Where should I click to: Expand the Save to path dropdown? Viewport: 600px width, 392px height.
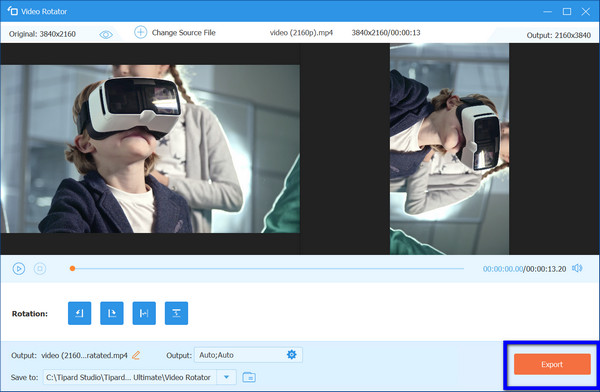click(226, 377)
